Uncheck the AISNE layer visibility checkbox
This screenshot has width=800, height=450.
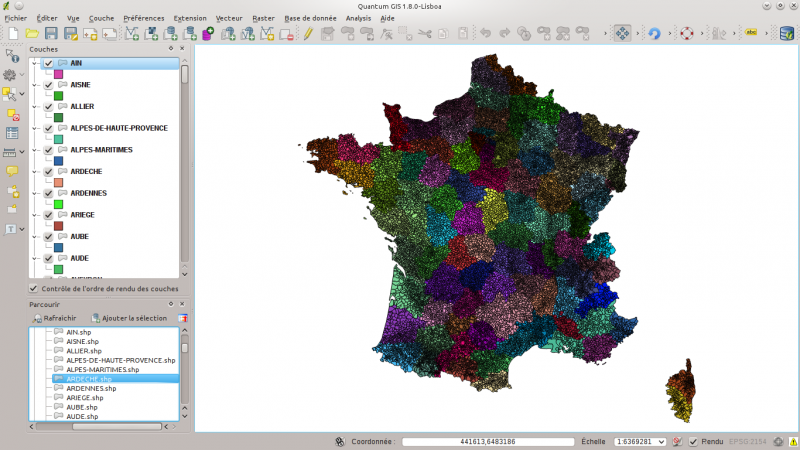click(48, 85)
